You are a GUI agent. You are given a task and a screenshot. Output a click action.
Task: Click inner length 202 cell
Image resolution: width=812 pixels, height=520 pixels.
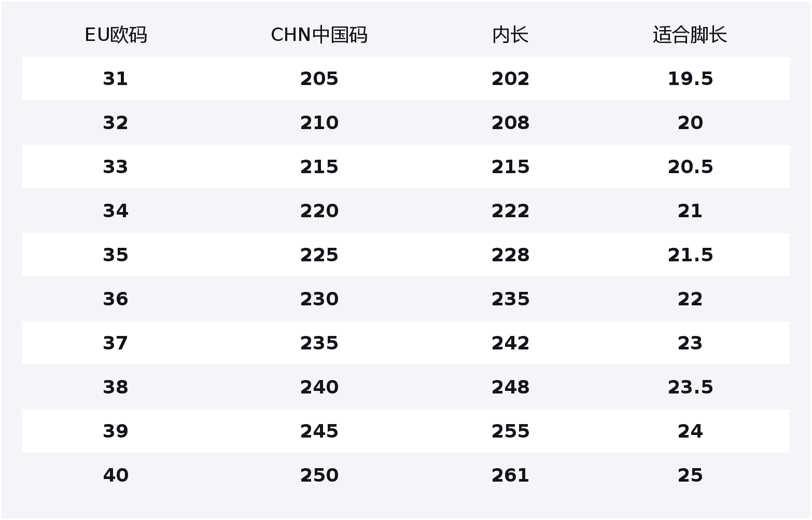(x=510, y=79)
